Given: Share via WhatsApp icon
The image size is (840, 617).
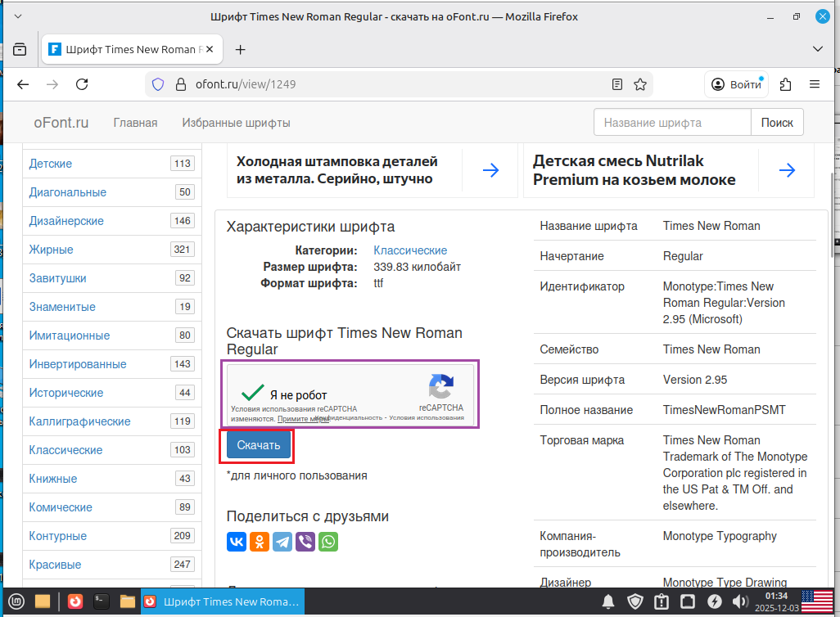Looking at the screenshot, I should (328, 542).
